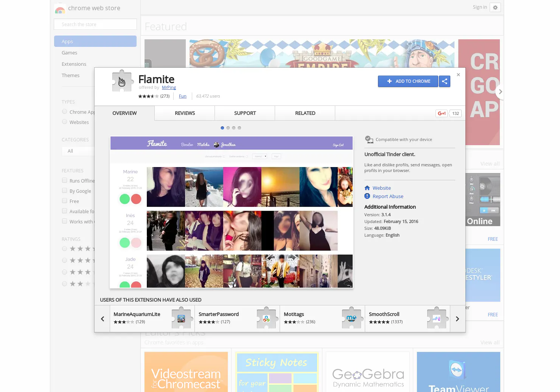Click the ADD TO CHROME button
Screen dimensions: 560x392
pyautogui.click(x=408, y=81)
